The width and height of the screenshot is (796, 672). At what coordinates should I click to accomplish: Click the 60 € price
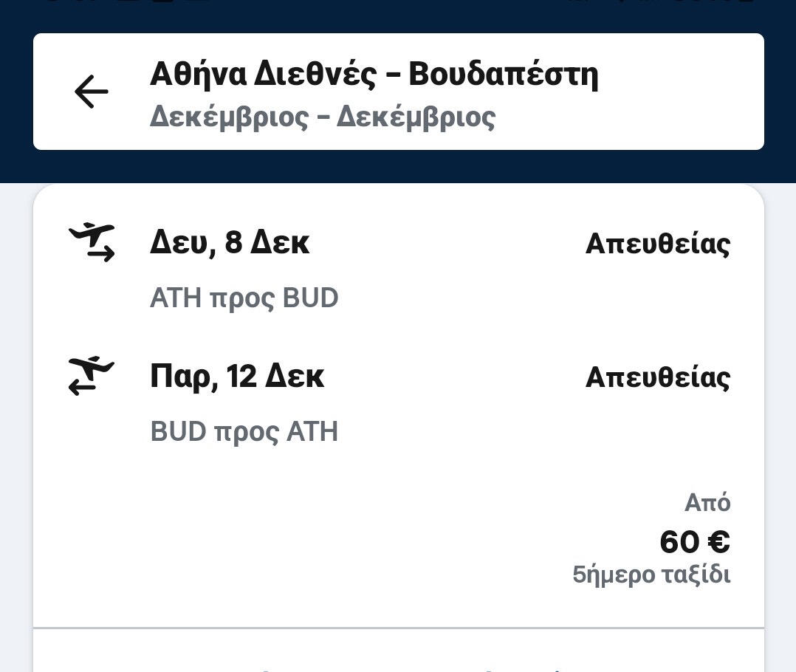click(694, 542)
